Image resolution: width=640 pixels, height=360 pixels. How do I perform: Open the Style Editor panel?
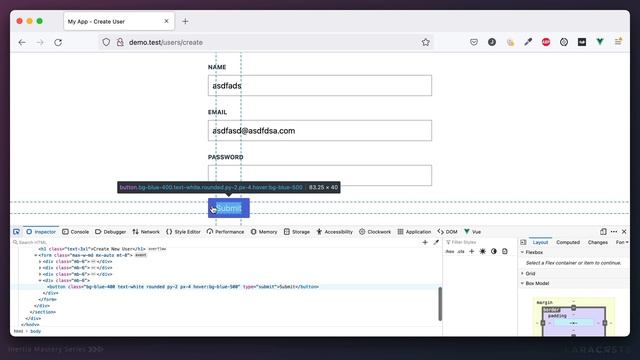[183, 231]
